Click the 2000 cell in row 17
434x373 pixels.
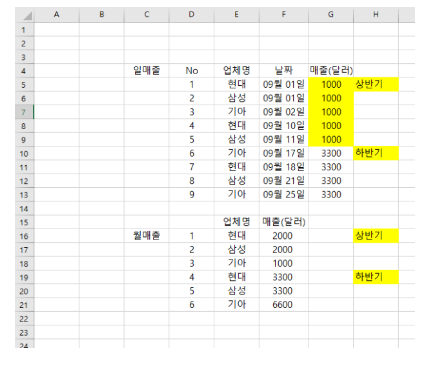284,250
